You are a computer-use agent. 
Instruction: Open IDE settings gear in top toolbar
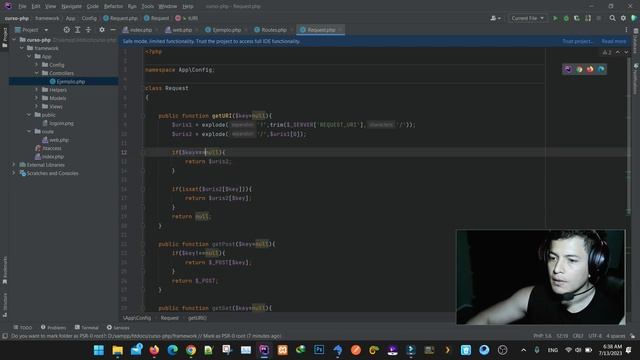pyautogui.click(x=623, y=18)
